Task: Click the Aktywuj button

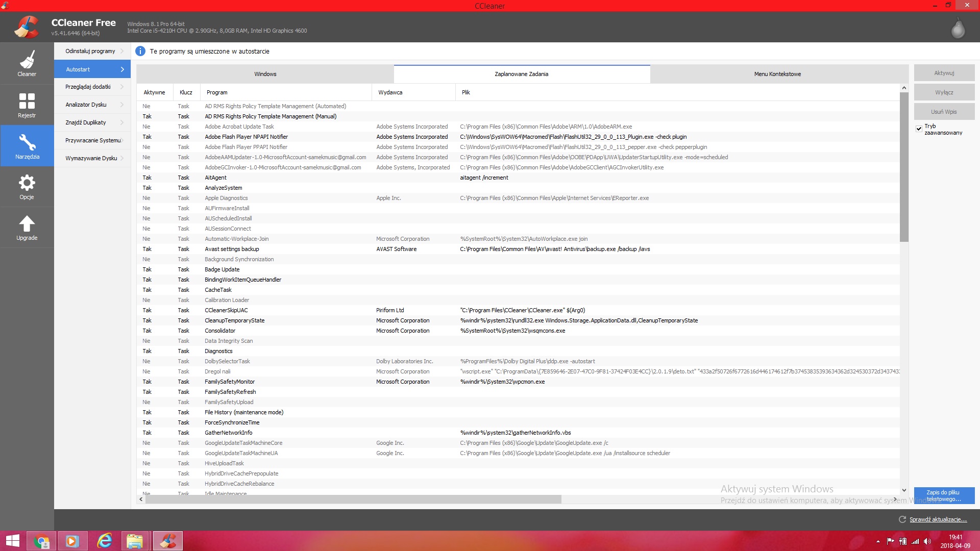Action: tap(944, 73)
